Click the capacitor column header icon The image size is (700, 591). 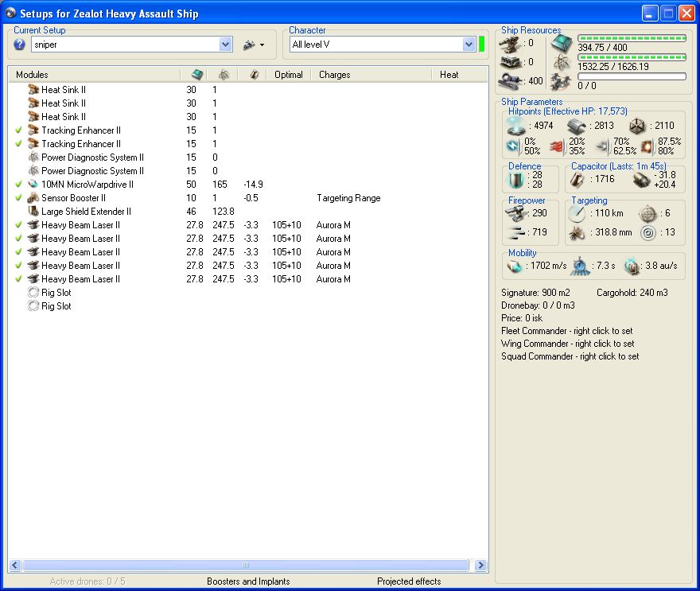254,75
